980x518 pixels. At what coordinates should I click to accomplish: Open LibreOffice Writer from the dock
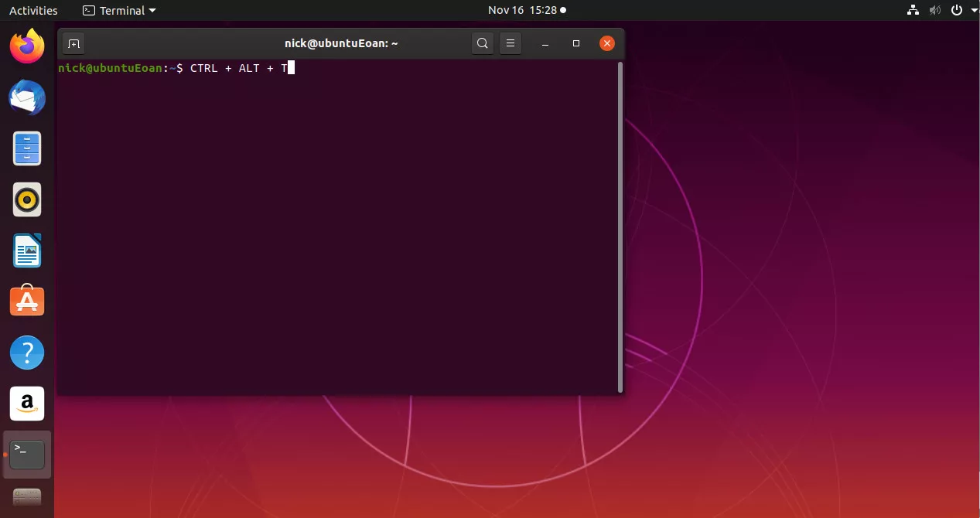26,250
